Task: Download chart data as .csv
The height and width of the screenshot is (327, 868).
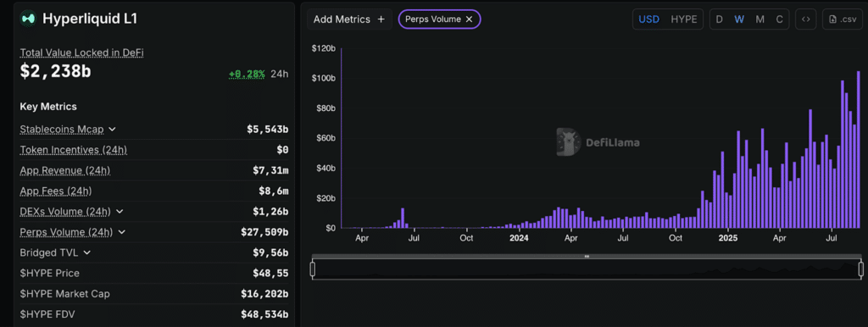Action: (x=842, y=19)
